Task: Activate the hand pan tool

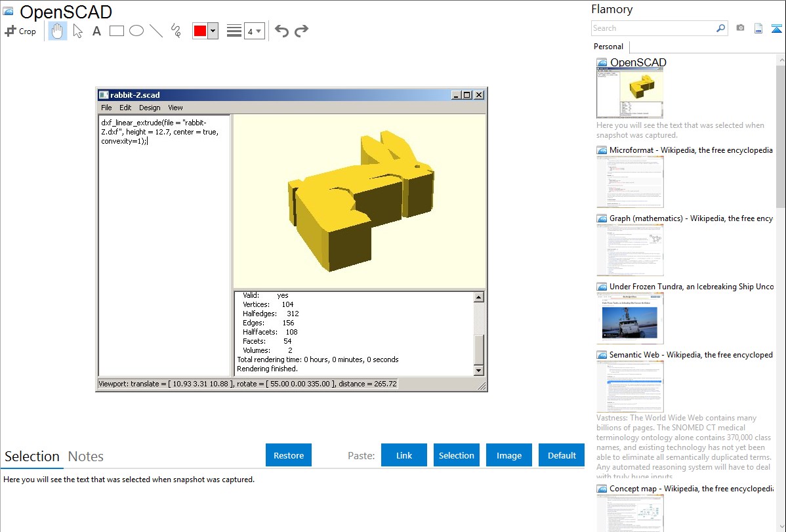Action: (58, 31)
